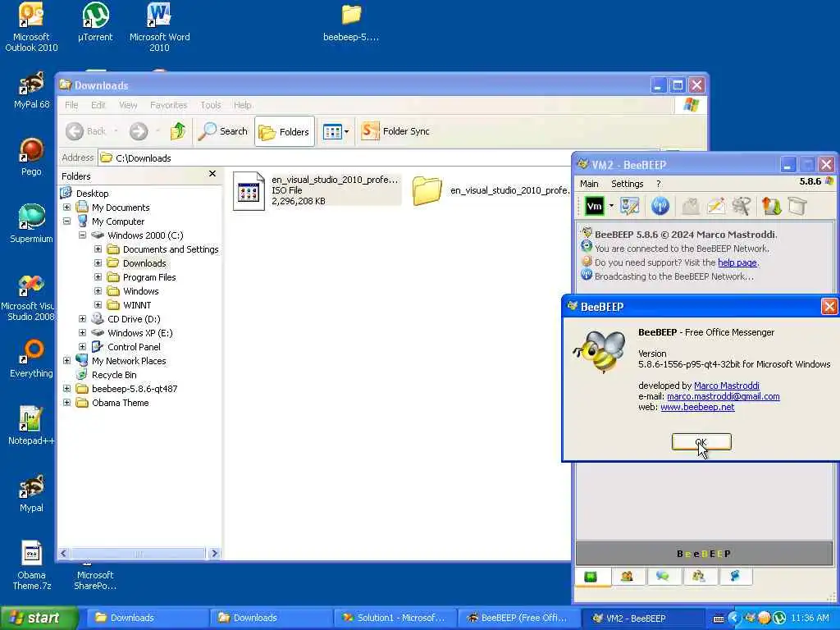Image resolution: width=840 pixels, height=630 pixels.
Task: Open the Main menu in BeeBEEP
Action: 589,184
